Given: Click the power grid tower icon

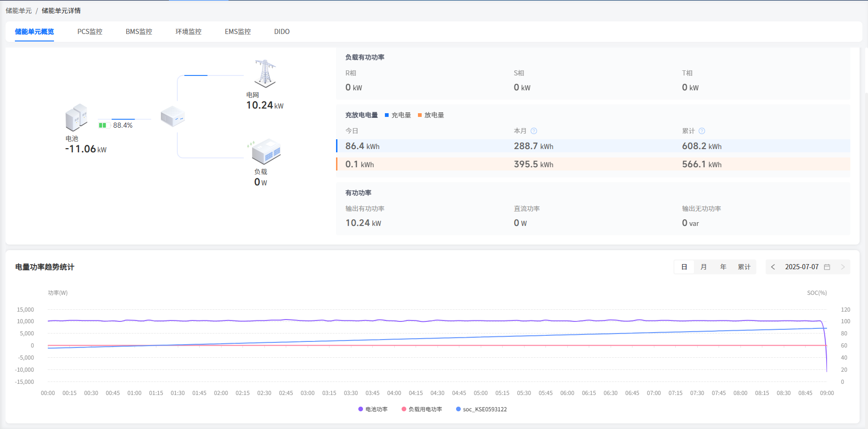Looking at the screenshot, I should (x=265, y=74).
